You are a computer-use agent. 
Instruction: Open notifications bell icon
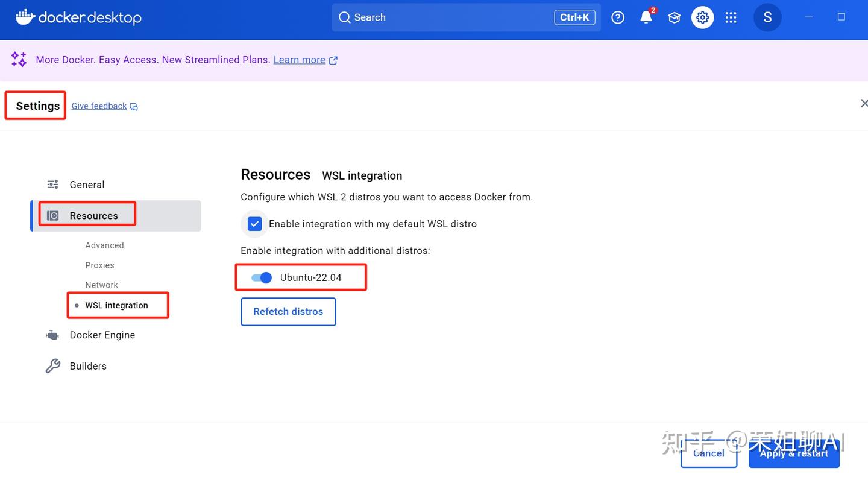pyautogui.click(x=646, y=17)
